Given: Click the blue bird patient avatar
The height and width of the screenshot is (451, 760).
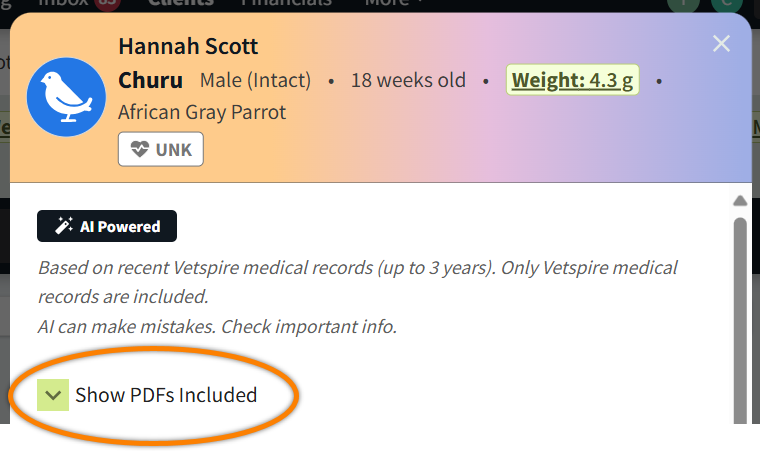Looking at the screenshot, I should pos(66,96).
